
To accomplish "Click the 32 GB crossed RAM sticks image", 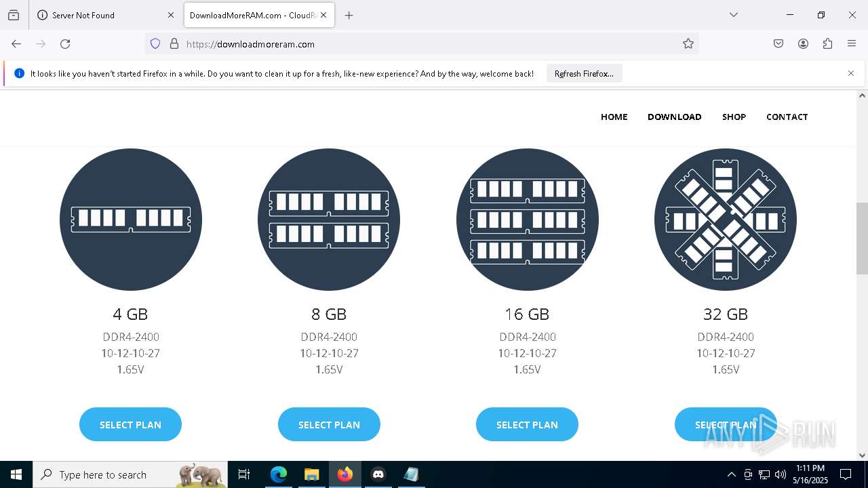I will pos(726,220).
